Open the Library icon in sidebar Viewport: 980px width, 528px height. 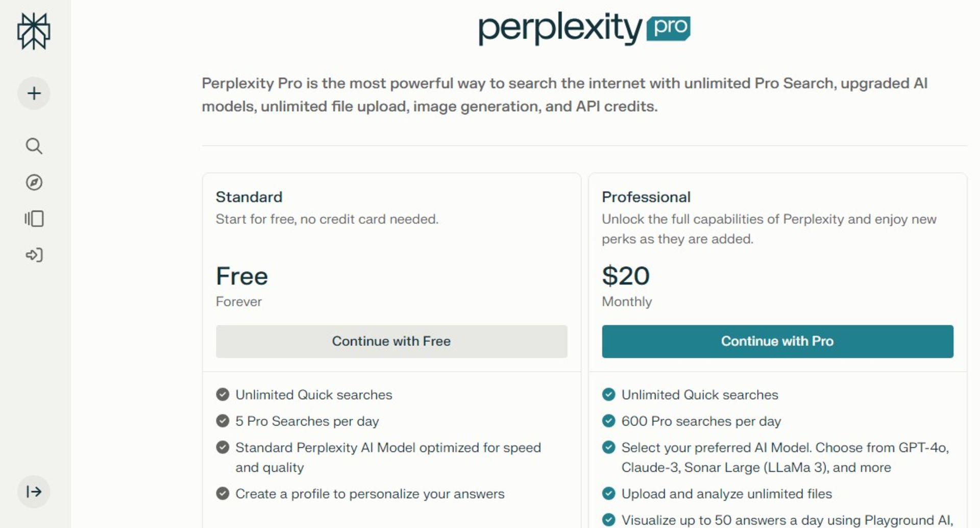coord(34,219)
